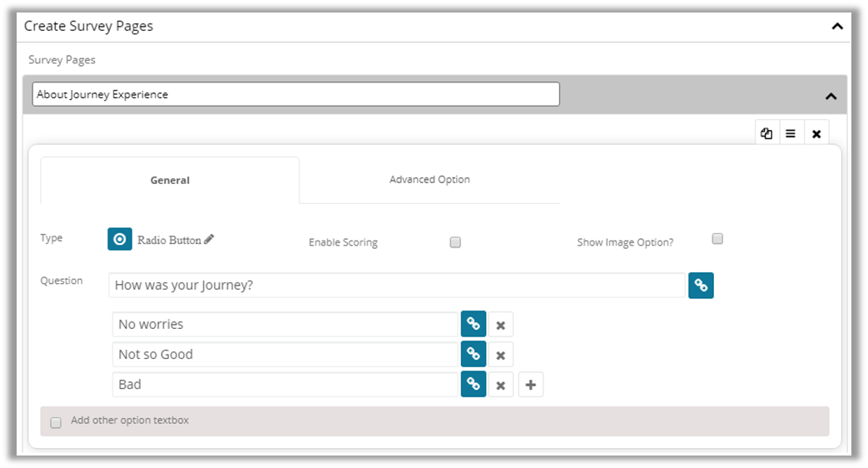
Task: Click the reorder question hamburger icon
Action: (x=791, y=133)
